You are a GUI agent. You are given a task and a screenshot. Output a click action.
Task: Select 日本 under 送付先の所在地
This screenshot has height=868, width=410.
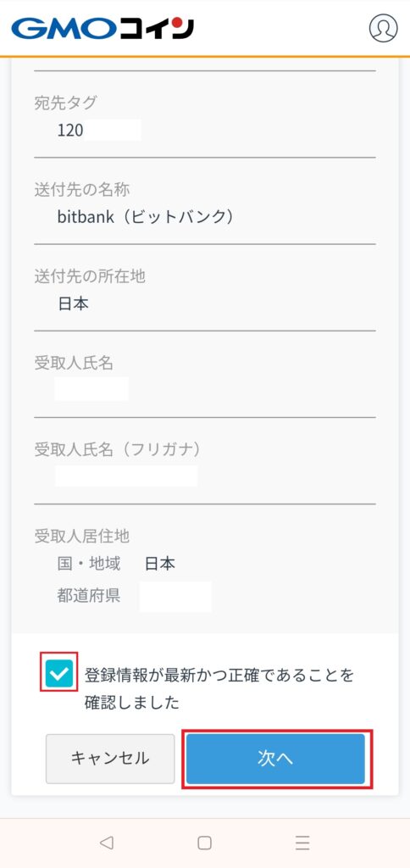pos(73,303)
